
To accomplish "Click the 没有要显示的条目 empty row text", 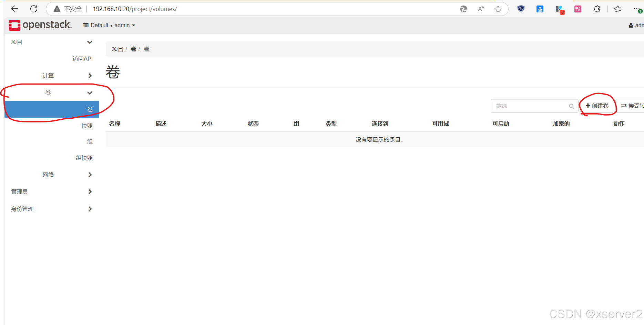I will pyautogui.click(x=379, y=140).
